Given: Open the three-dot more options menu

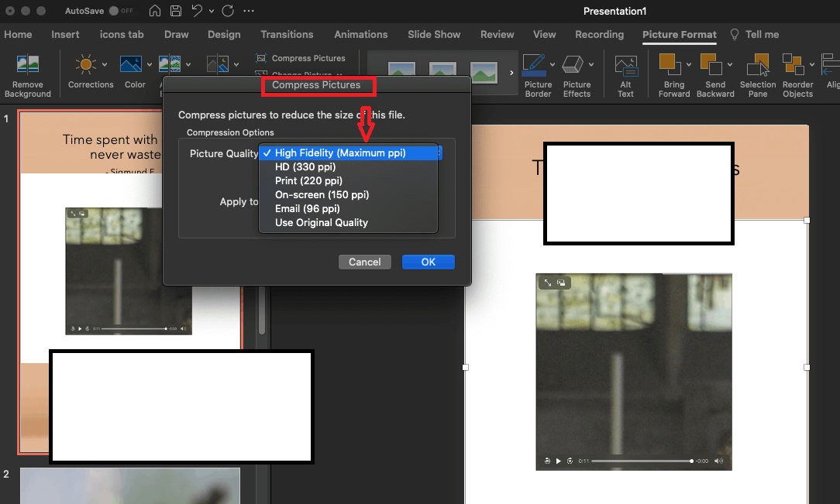Looking at the screenshot, I should coord(249,11).
